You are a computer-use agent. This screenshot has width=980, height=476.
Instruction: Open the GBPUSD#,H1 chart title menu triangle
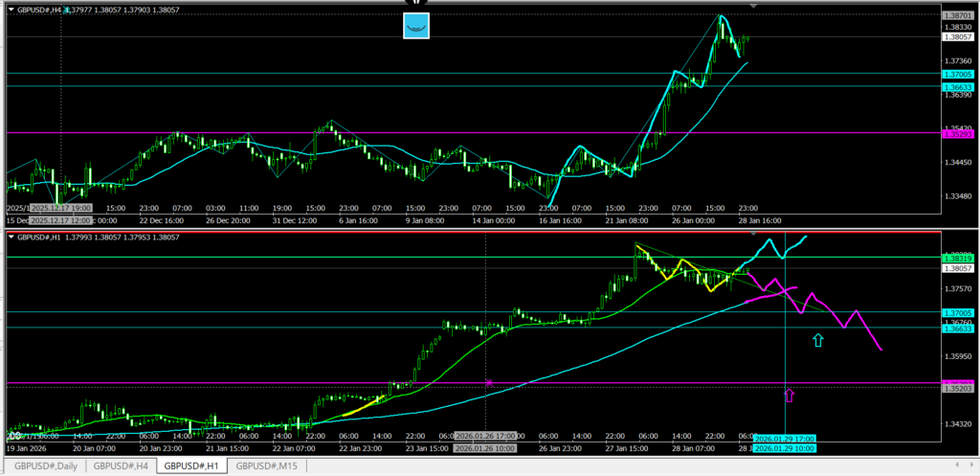pos(11,238)
